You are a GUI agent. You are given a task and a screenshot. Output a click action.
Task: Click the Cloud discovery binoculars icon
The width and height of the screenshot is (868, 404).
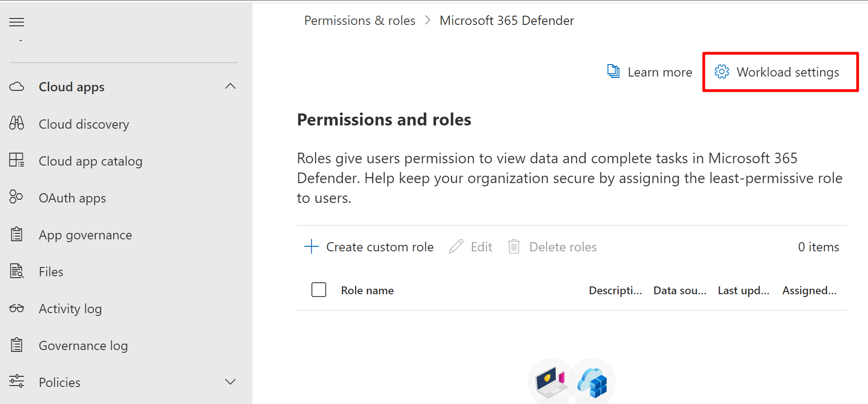17,123
